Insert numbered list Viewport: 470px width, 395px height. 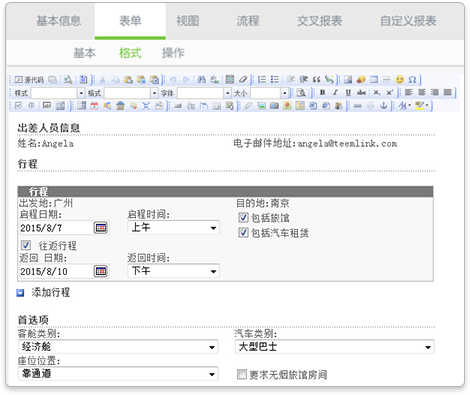coord(262,80)
